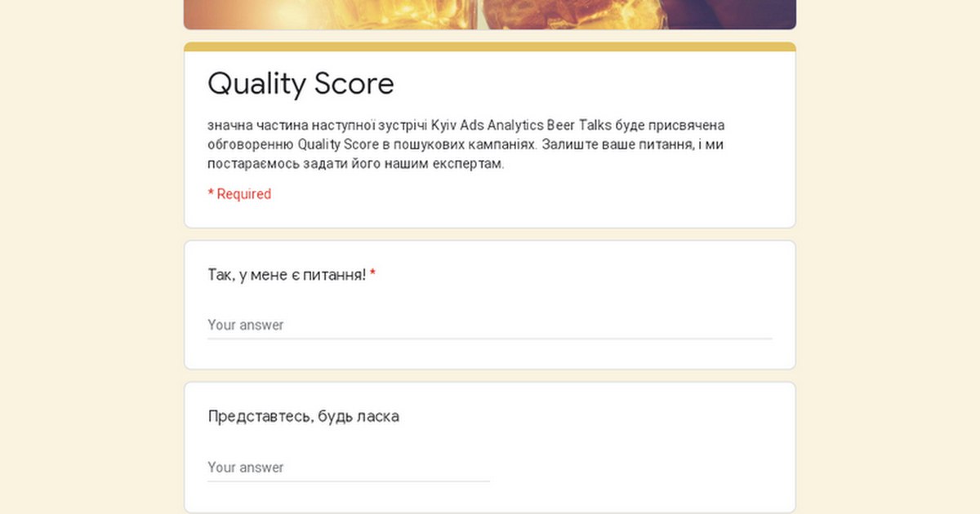This screenshot has width=980, height=514.
Task: Click the red asterisk beside the first question
Action: pos(373,275)
